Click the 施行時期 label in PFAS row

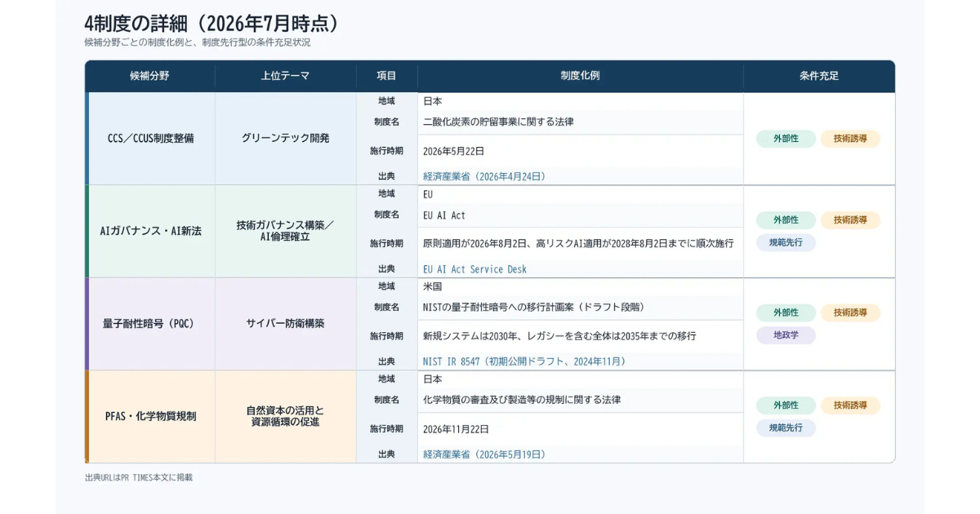pos(386,429)
